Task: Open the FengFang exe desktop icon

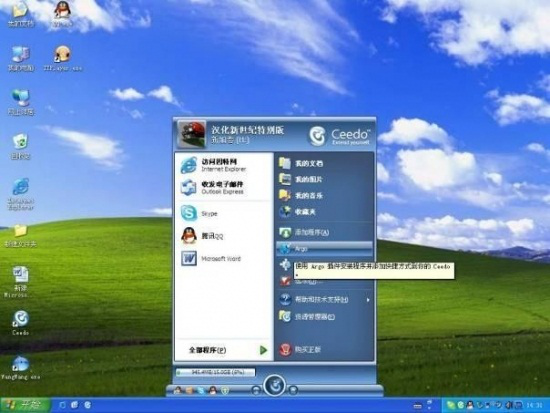Action: [x=21, y=368]
